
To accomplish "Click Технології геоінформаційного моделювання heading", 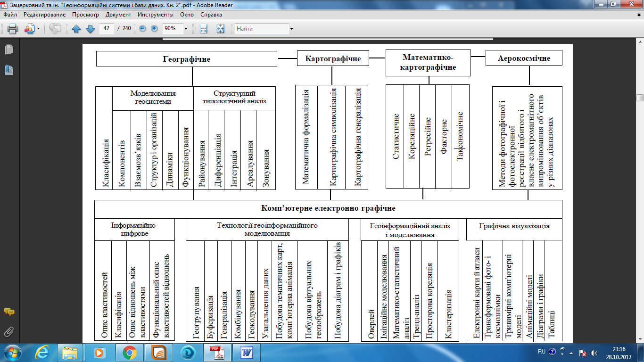I will 267,230.
